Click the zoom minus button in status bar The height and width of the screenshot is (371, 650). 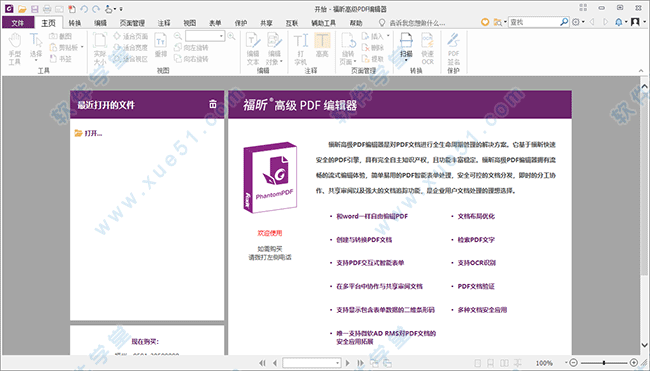pos(573,363)
